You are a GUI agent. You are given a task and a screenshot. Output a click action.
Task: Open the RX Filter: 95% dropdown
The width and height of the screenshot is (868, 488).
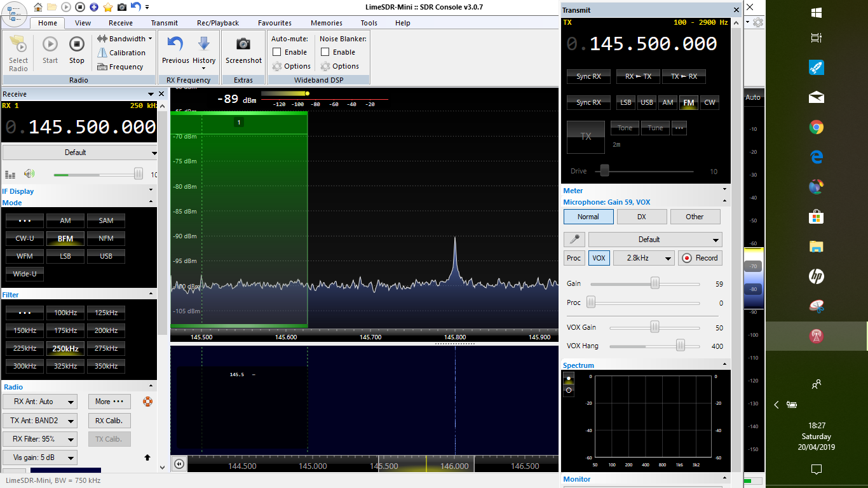tap(39, 439)
